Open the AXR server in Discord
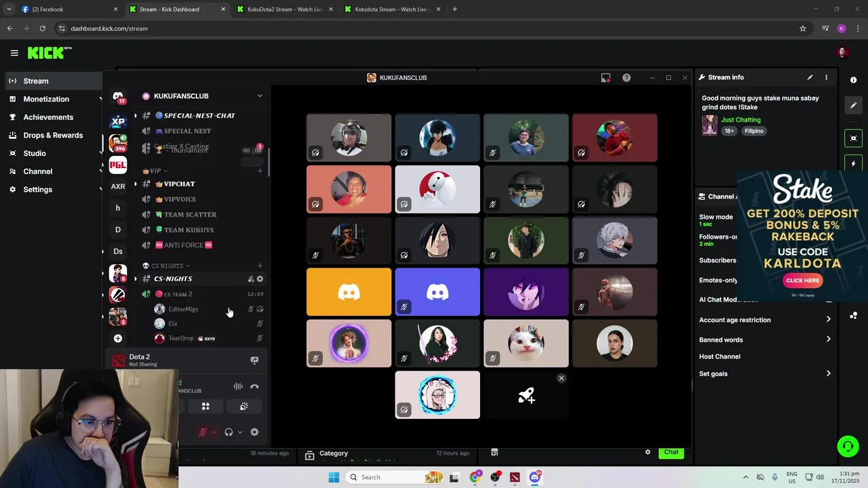This screenshot has width=868, height=488. pyautogui.click(x=118, y=186)
